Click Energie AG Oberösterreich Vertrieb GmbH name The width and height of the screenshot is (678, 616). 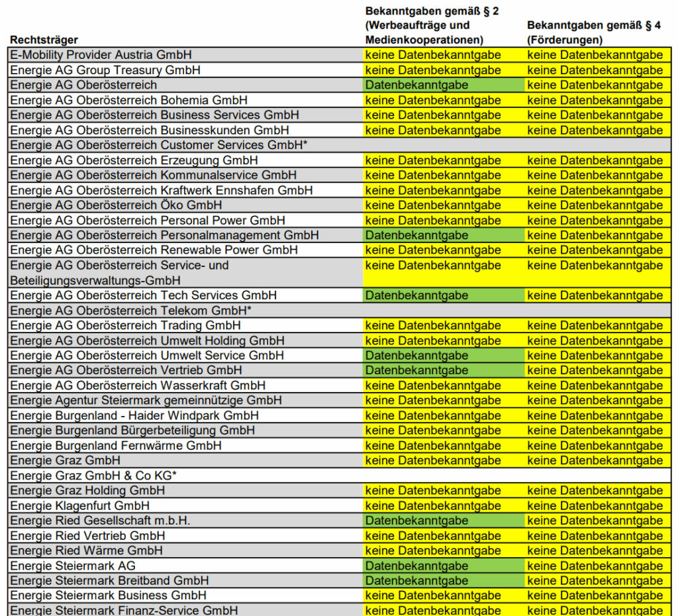(126, 370)
